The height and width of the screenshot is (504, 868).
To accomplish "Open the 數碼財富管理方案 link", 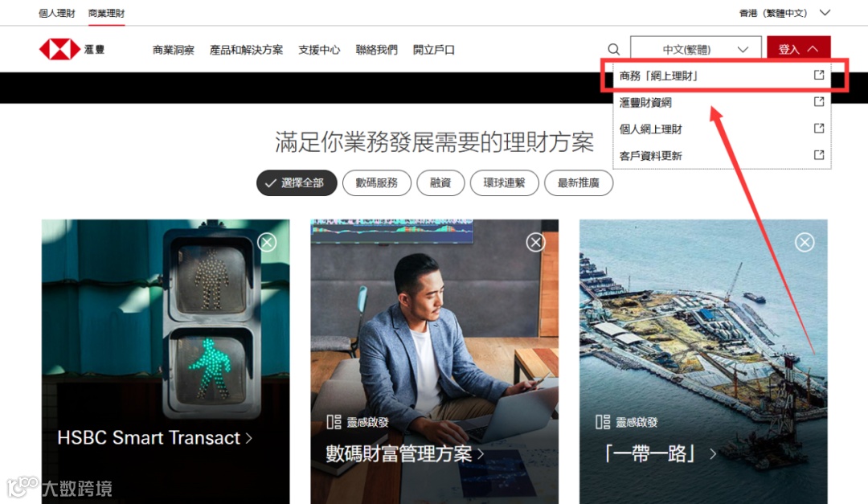I will pos(404,453).
